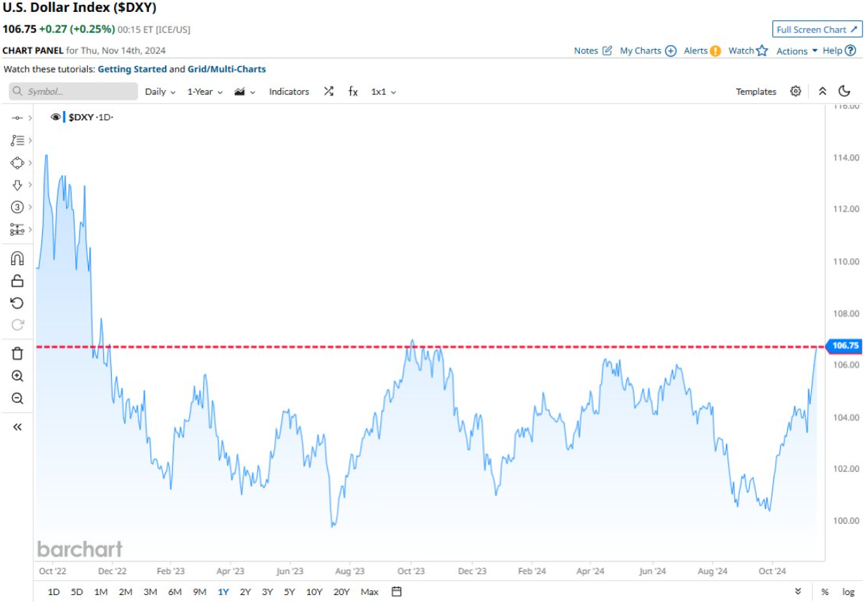The height and width of the screenshot is (602, 868).
Task: Enable the magnet snap tool
Action: [18, 258]
